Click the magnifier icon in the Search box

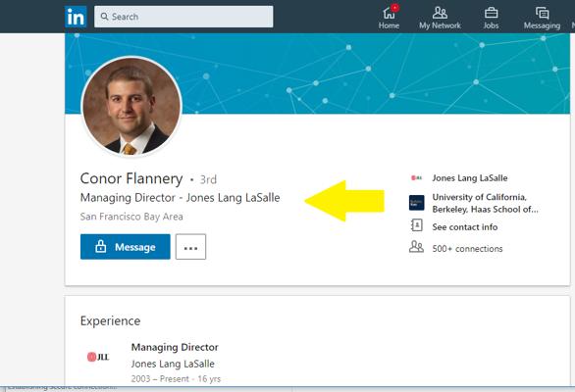[105, 17]
